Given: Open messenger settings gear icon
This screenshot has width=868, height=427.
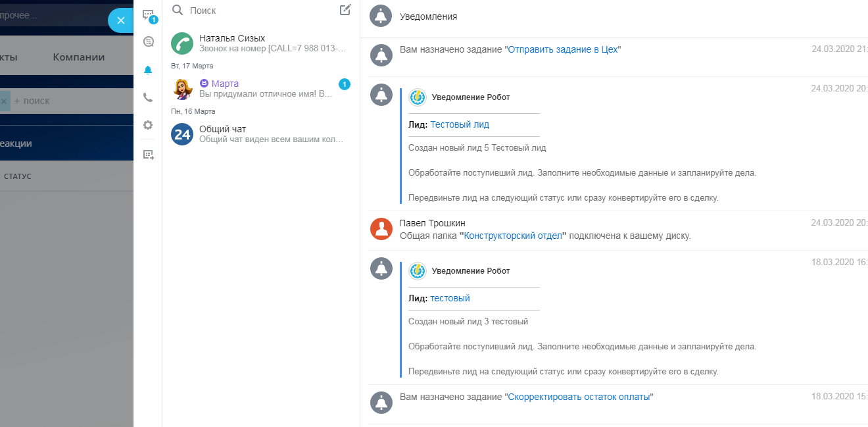Looking at the screenshot, I should pyautogui.click(x=148, y=125).
